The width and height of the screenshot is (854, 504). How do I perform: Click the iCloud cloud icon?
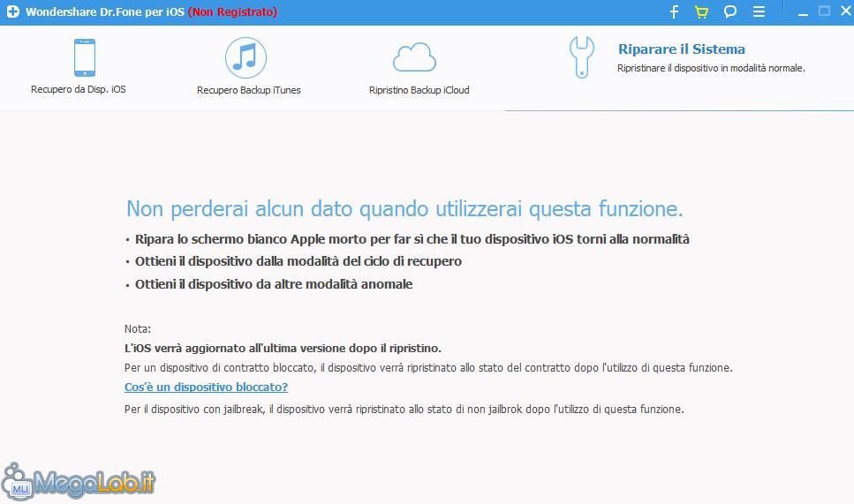tap(414, 57)
